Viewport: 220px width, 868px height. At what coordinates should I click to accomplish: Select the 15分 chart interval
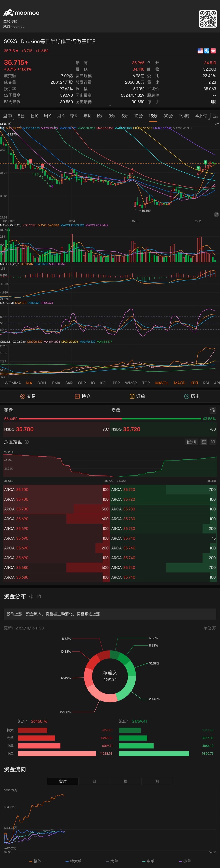click(x=153, y=116)
